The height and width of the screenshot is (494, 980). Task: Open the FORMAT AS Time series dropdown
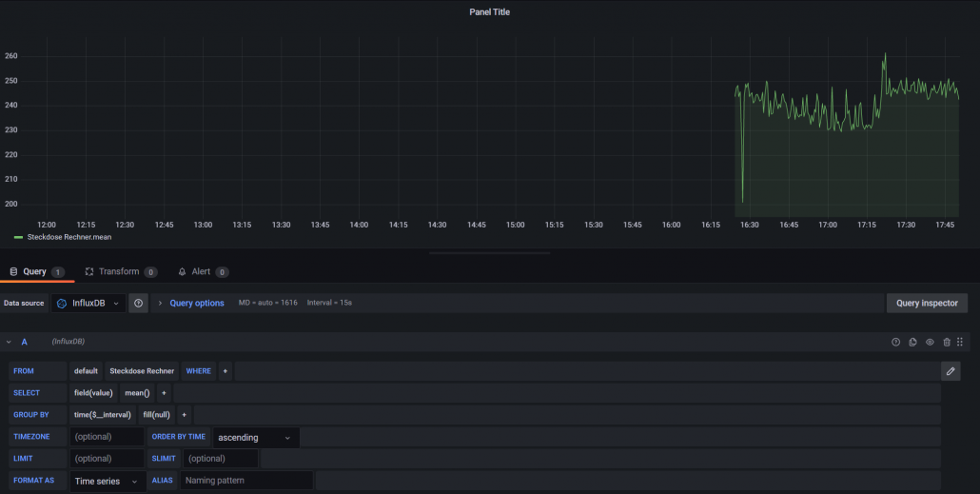click(x=108, y=481)
